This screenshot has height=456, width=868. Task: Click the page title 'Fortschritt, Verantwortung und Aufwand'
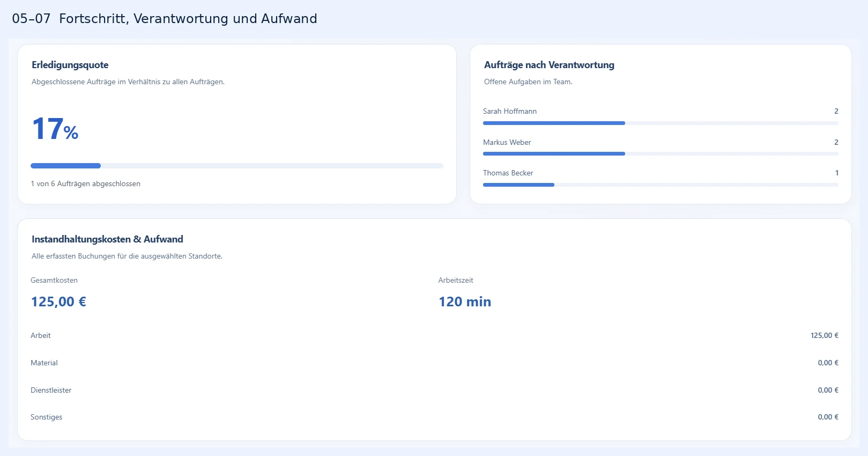tap(188, 19)
